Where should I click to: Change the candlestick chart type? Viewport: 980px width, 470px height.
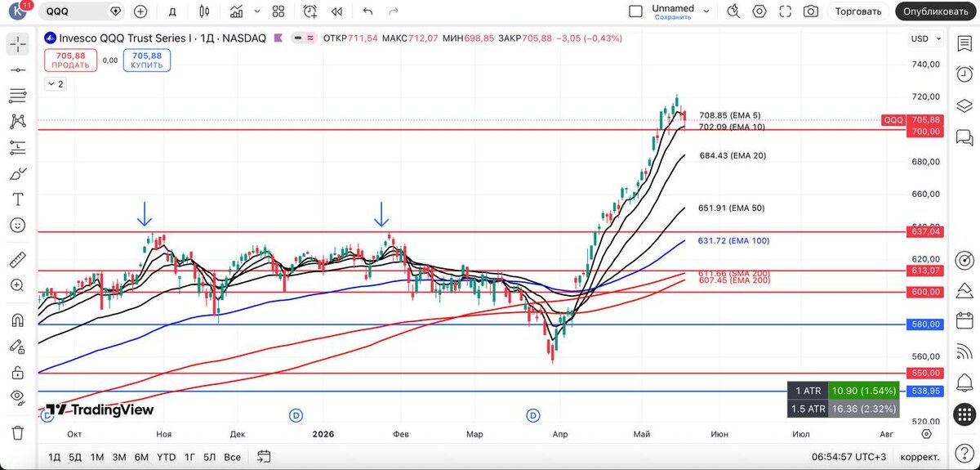click(x=204, y=11)
